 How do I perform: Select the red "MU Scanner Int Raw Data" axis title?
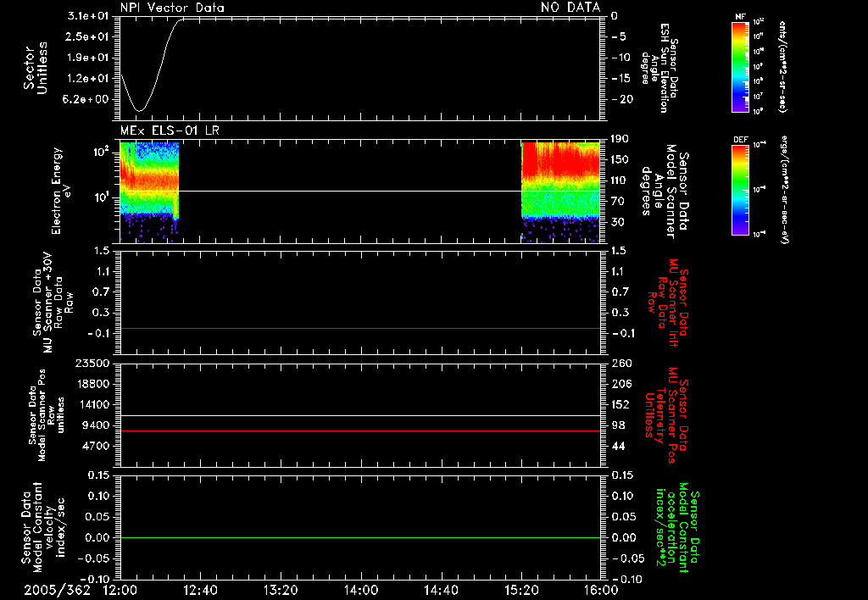click(x=668, y=303)
